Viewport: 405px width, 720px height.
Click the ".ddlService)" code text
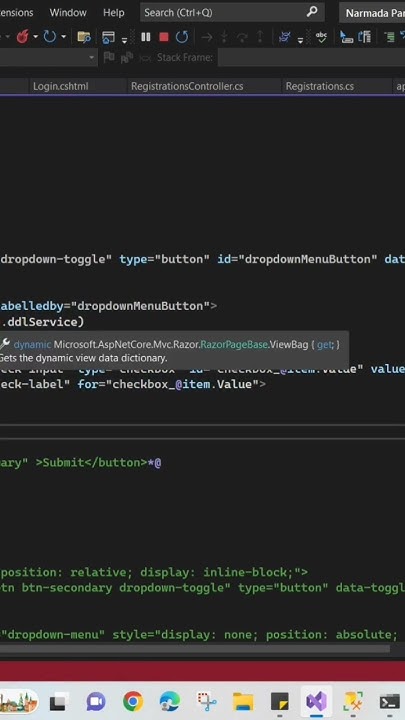tap(42, 322)
